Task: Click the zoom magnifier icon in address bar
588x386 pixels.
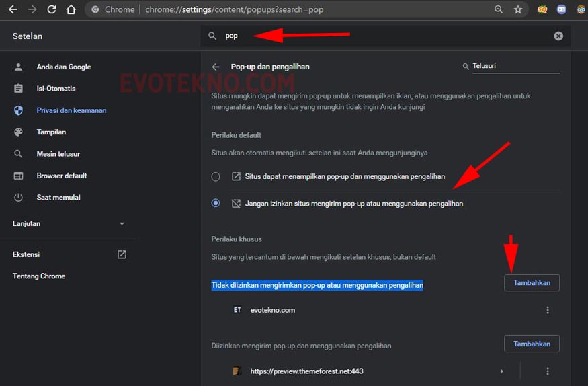Action: tap(498, 10)
